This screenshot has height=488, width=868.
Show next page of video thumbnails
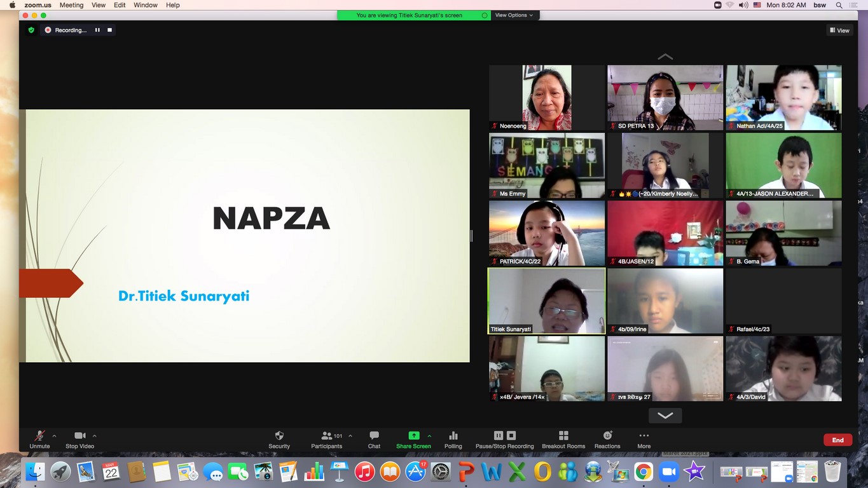tap(665, 416)
